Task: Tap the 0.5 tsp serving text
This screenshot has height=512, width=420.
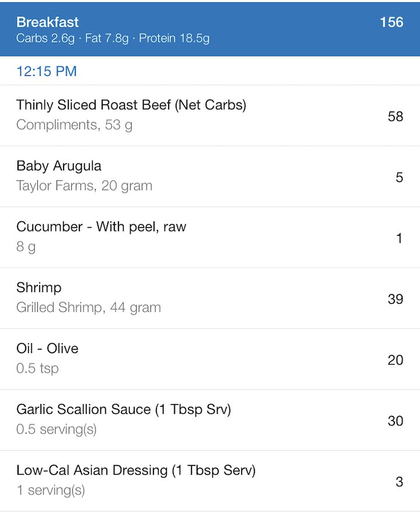Action: [x=37, y=368]
